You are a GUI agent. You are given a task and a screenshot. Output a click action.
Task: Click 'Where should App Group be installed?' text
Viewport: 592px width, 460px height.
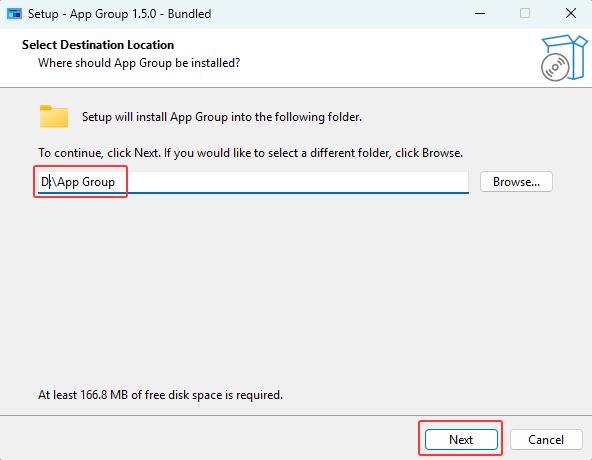pos(139,63)
